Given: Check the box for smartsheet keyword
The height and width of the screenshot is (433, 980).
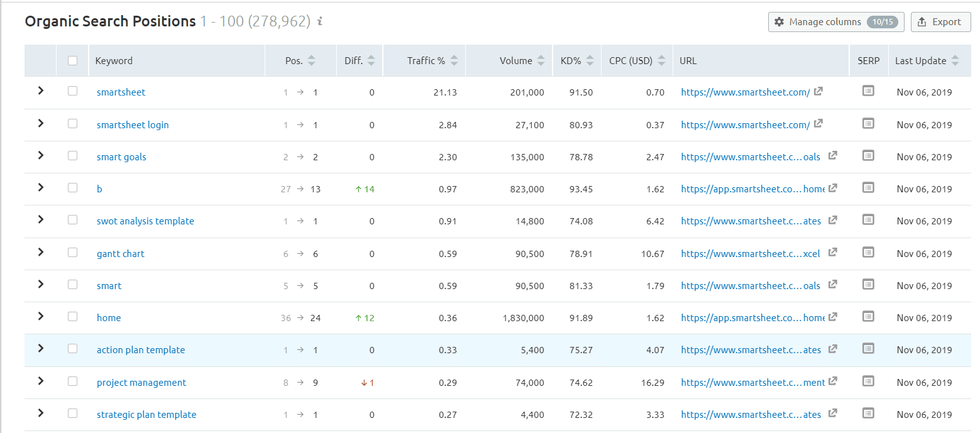Looking at the screenshot, I should (72, 90).
